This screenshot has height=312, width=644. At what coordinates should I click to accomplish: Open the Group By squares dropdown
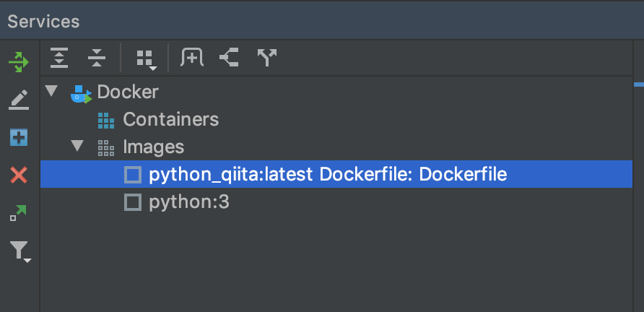[147, 60]
